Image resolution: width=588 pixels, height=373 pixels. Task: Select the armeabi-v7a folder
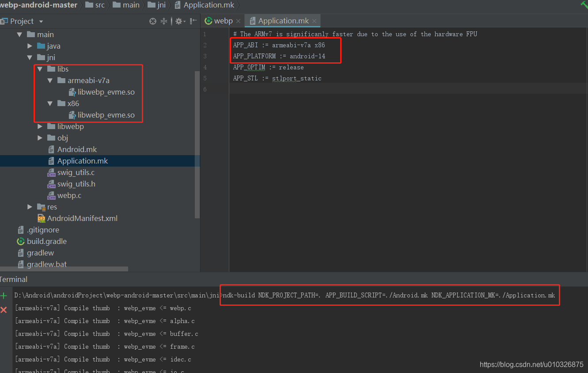pyautogui.click(x=83, y=80)
